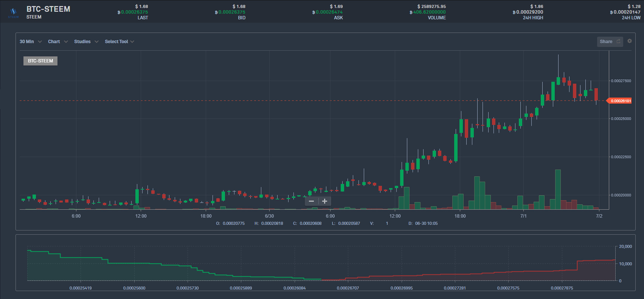Click the 10,000 depth axis label
The image size is (644, 299).
(x=625, y=264)
